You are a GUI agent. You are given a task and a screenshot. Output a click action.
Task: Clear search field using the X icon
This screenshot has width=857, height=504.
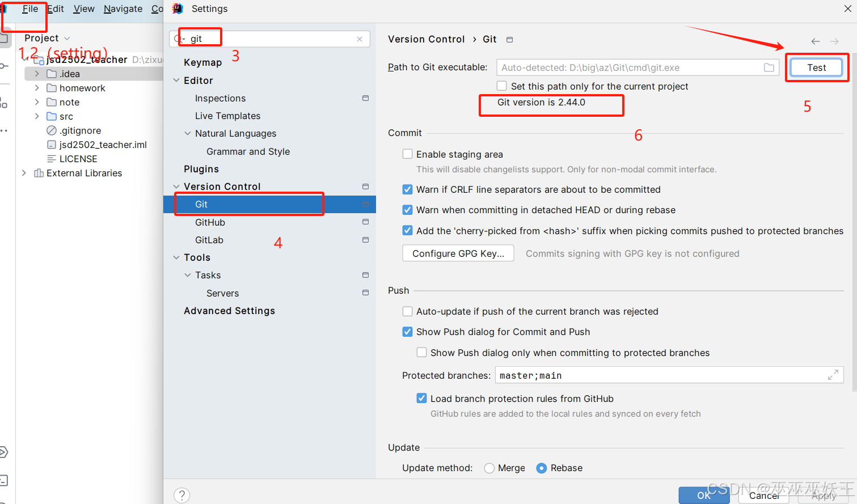point(360,39)
